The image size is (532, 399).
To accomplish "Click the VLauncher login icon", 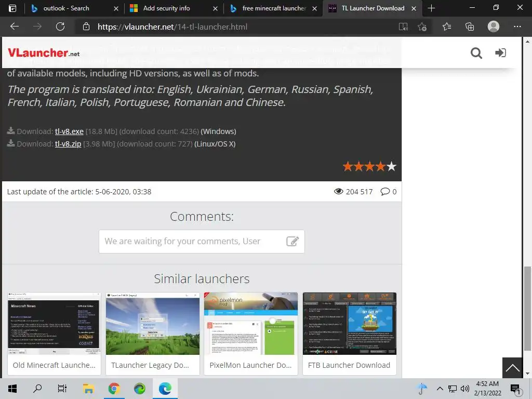I will coord(500,52).
